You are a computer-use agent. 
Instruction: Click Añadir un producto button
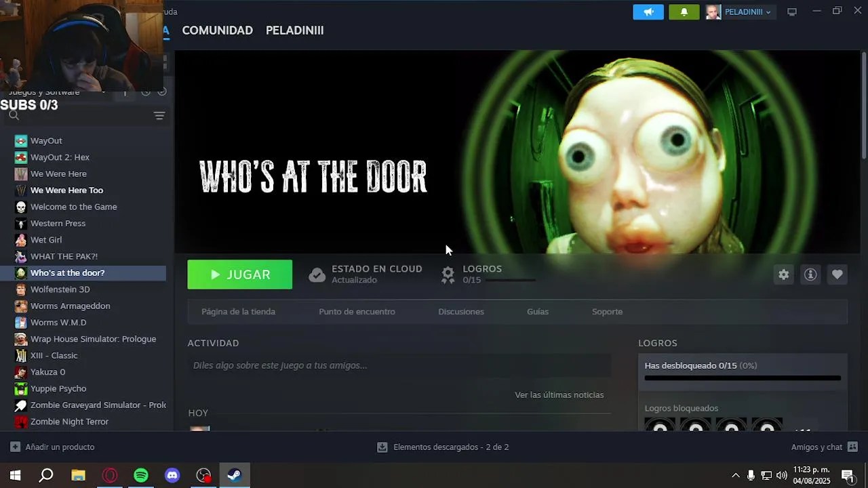[x=52, y=447]
